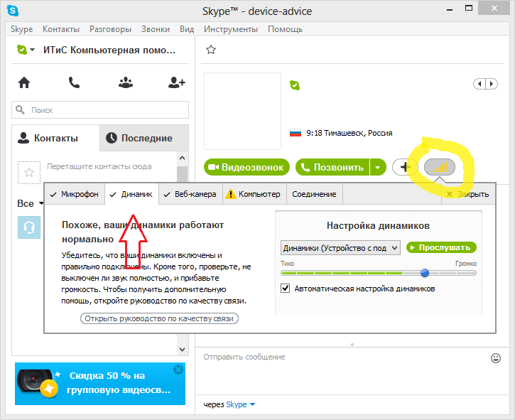The width and height of the screenshot is (515, 420).
Task: Minimize the Skype window
Action: click(450, 9)
